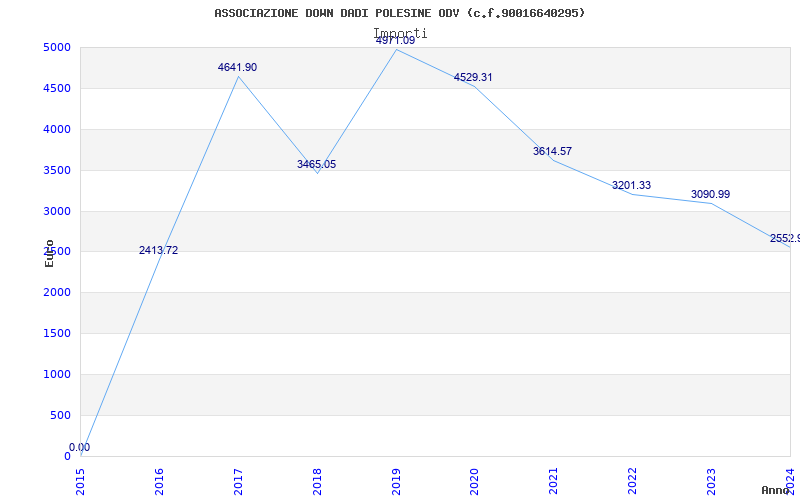The height and width of the screenshot is (500, 800).
Task: Select the partially cut 2552.9 data label
Action: click(785, 238)
